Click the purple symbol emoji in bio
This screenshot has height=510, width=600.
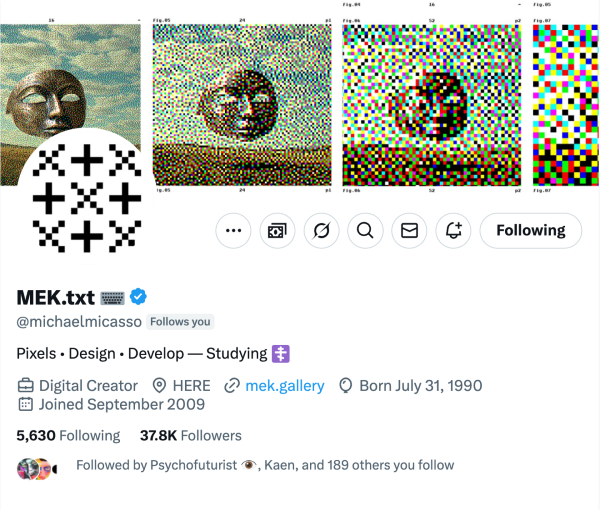point(281,353)
